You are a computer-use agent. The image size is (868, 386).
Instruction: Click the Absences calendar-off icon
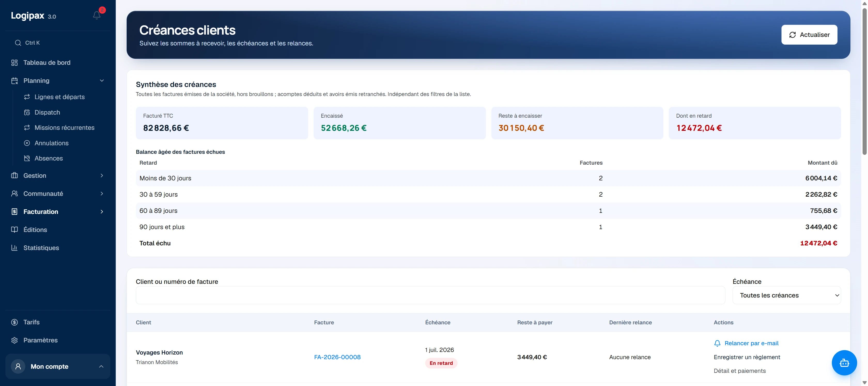pos(27,158)
